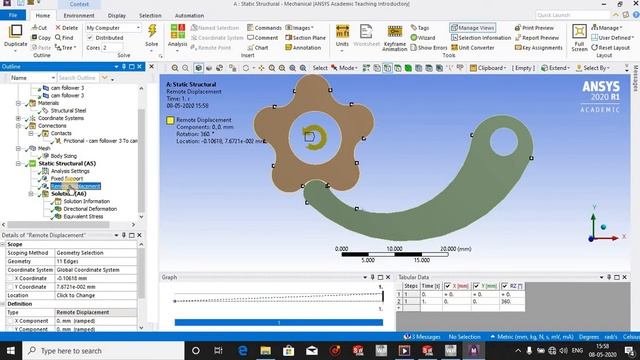Switch to the Automation tab
This screenshot has height=360, width=640.
click(189, 16)
